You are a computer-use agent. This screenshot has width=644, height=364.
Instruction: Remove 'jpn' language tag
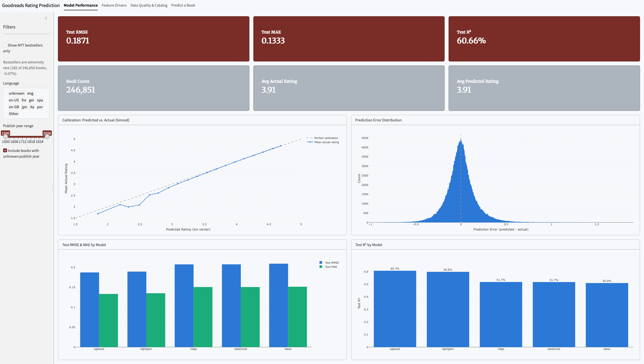pos(24,107)
